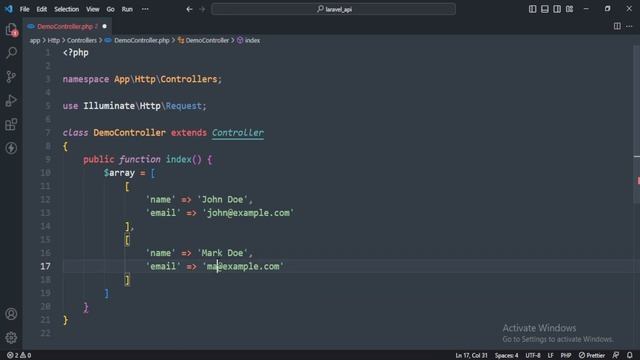Open the Manage gear icon
640x360 pixels.
pos(11,338)
